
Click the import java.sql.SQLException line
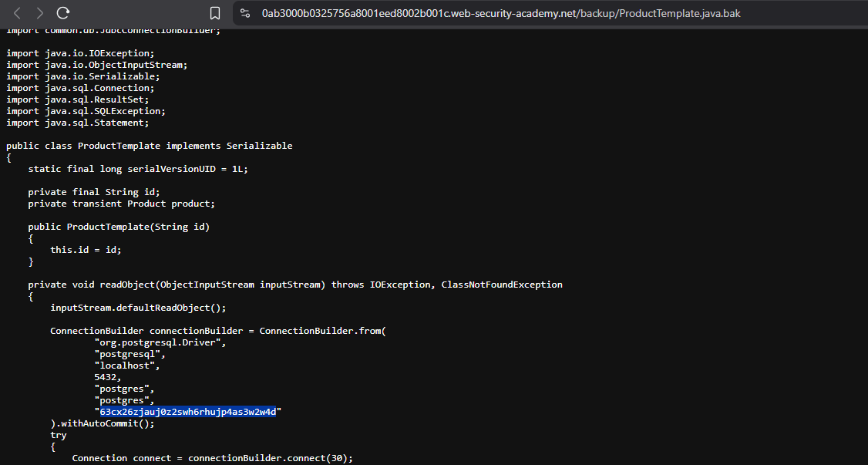(86, 111)
